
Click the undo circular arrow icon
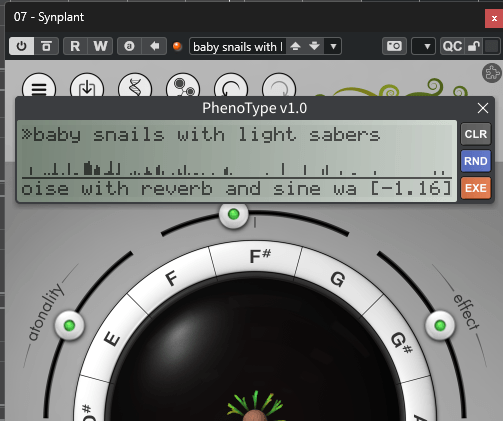pyautogui.click(x=231, y=88)
